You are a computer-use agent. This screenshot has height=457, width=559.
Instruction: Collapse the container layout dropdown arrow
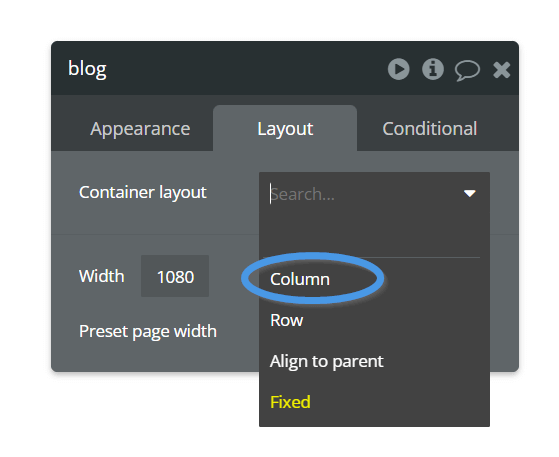click(470, 193)
